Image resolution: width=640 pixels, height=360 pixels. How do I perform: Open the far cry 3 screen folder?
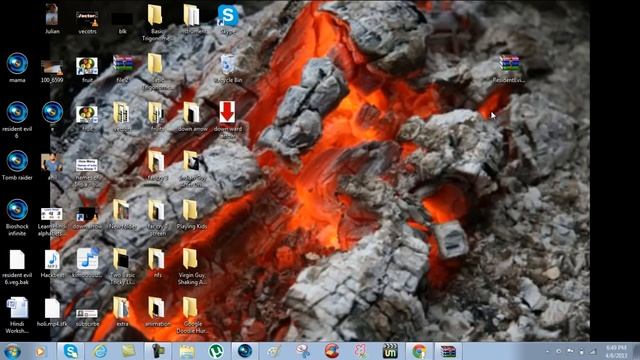point(157,217)
